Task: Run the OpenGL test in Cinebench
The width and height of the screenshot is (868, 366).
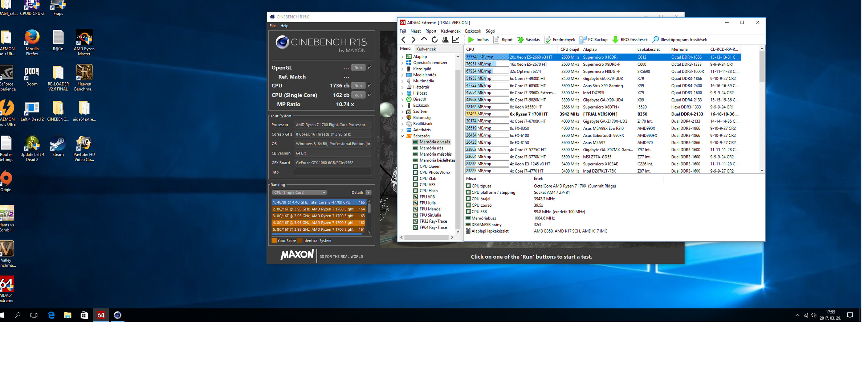Action: click(x=358, y=67)
